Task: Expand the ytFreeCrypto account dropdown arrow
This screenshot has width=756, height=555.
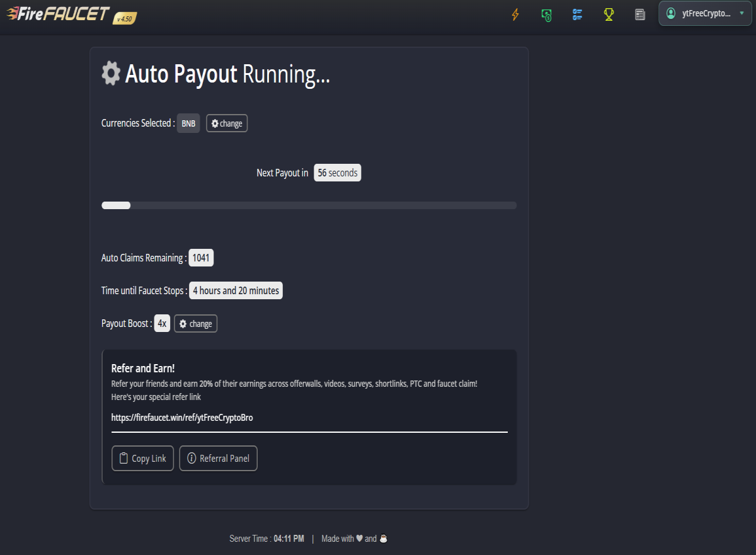Action: pyautogui.click(x=742, y=13)
